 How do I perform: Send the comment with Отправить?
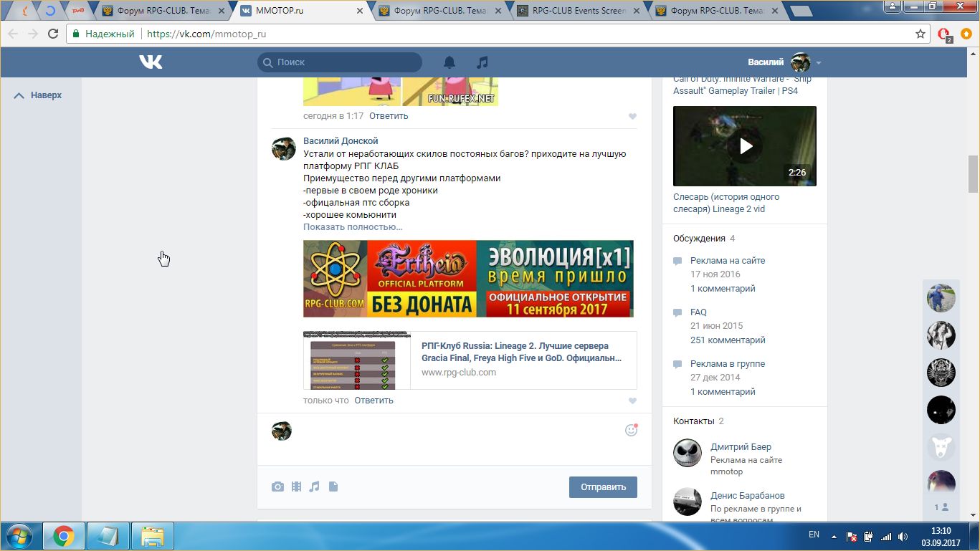[x=603, y=487]
